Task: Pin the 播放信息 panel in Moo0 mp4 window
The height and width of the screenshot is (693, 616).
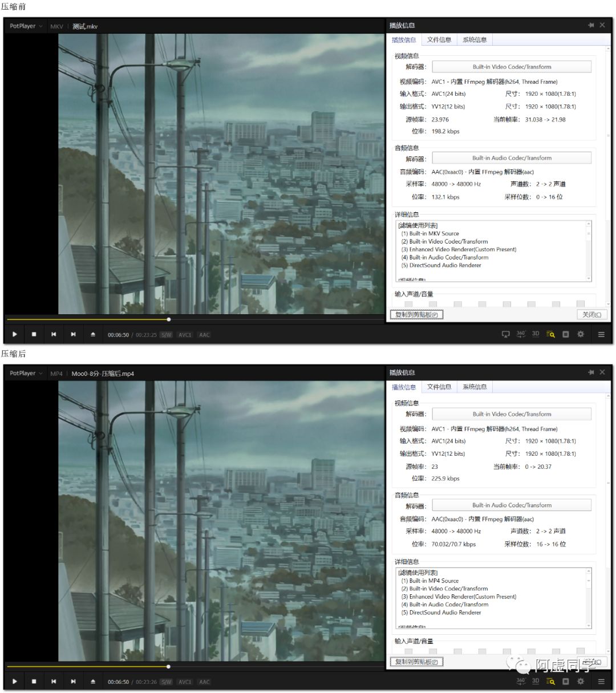Action: (591, 372)
